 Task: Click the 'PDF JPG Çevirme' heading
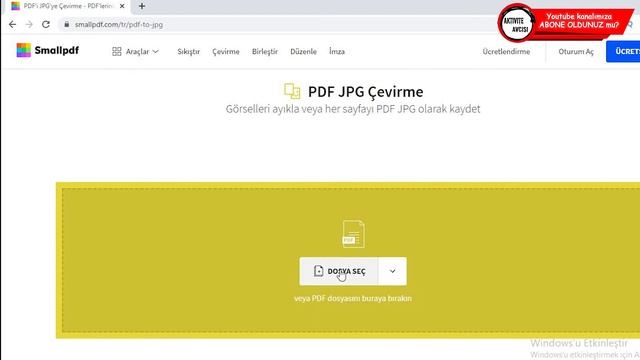tap(365, 91)
